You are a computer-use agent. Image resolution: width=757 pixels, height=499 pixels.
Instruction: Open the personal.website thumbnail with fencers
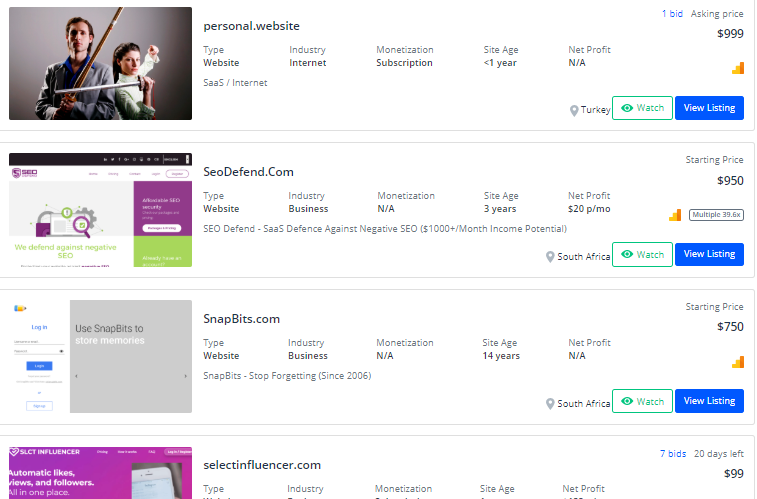(x=100, y=63)
